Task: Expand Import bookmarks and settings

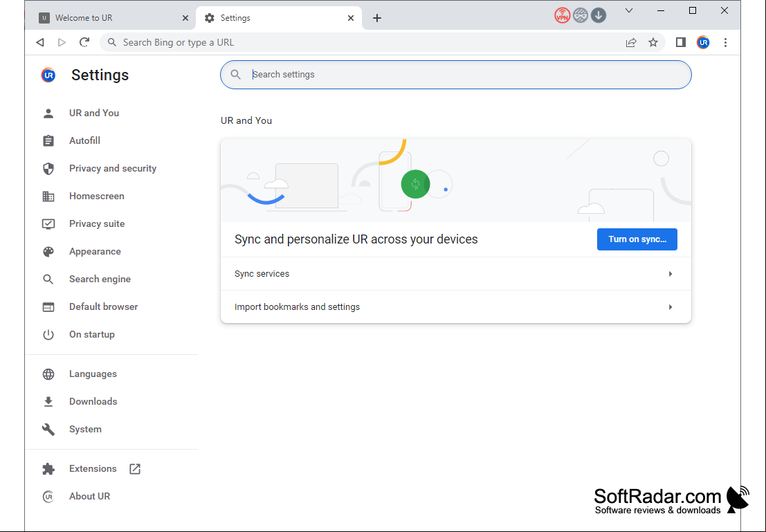Action: tap(456, 306)
